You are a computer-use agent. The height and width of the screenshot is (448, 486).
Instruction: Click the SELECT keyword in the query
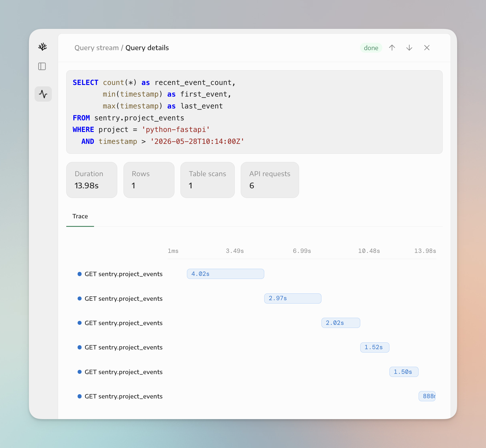pos(86,83)
